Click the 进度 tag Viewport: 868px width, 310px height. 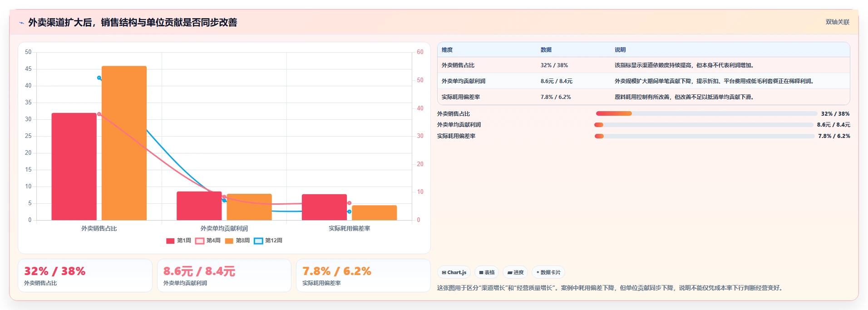pos(515,272)
